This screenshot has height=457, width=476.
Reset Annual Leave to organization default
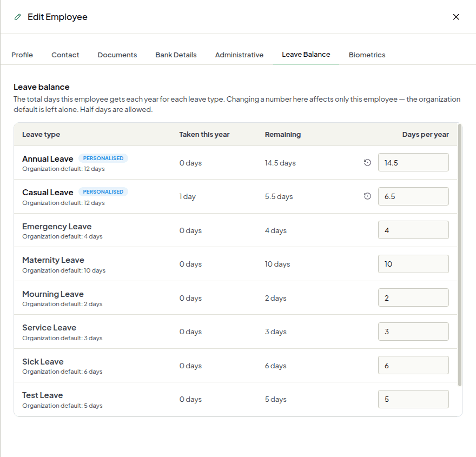pos(367,163)
